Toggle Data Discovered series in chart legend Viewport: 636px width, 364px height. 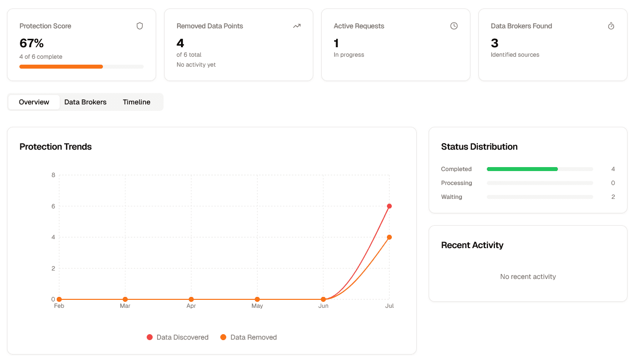pos(182,337)
